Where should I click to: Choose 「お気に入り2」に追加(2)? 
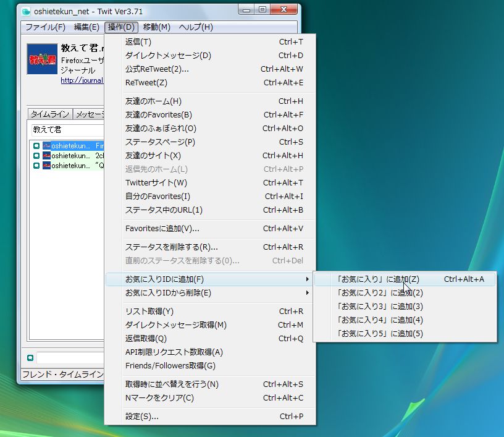pyautogui.click(x=405, y=293)
